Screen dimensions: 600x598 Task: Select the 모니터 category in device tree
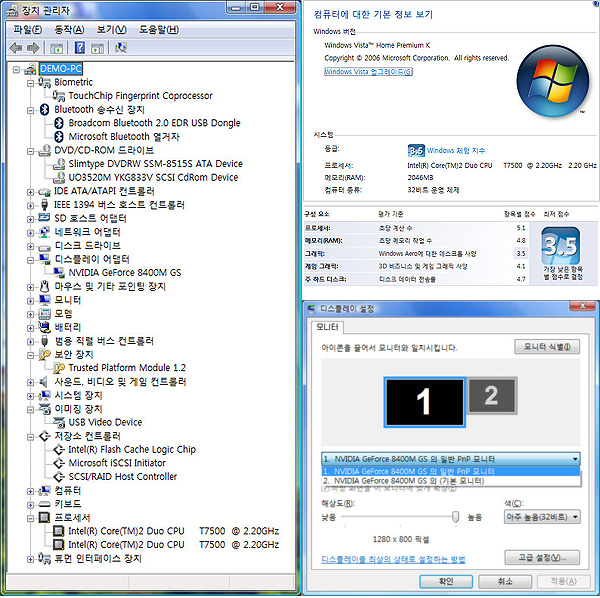68,300
